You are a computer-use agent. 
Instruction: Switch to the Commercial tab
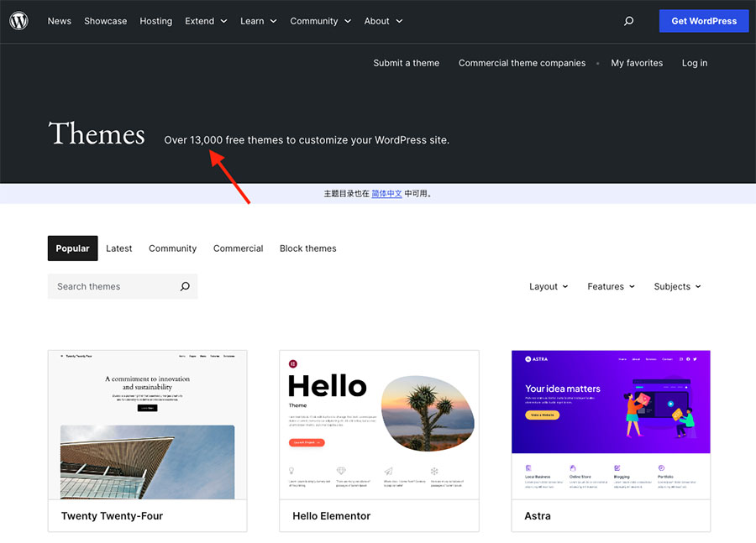(239, 248)
